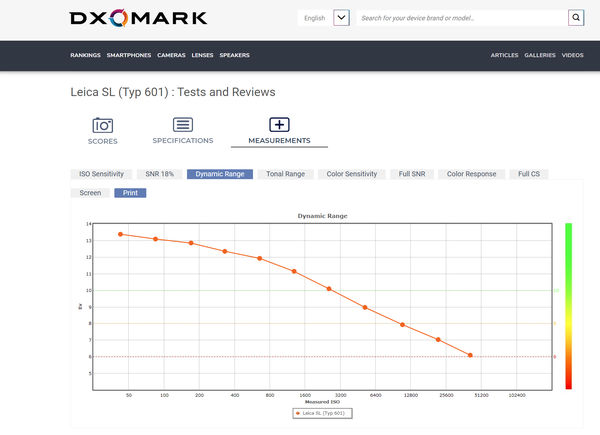Select the Measurements plus icon
This screenshot has height=435, width=600.
click(x=279, y=125)
